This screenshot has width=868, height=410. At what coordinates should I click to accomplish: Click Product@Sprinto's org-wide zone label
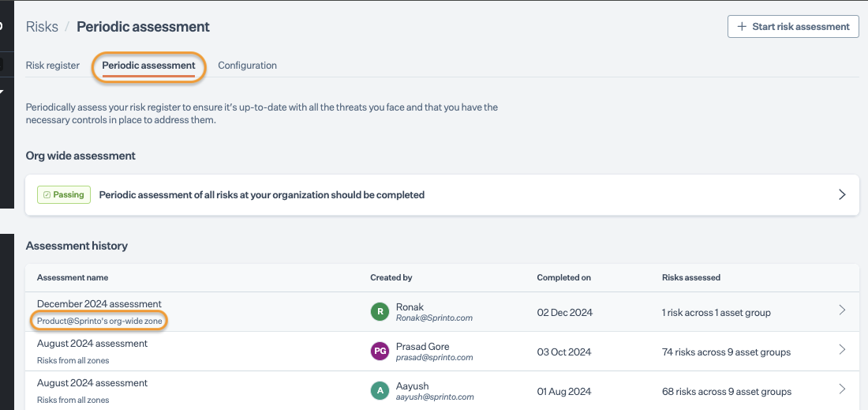99,321
